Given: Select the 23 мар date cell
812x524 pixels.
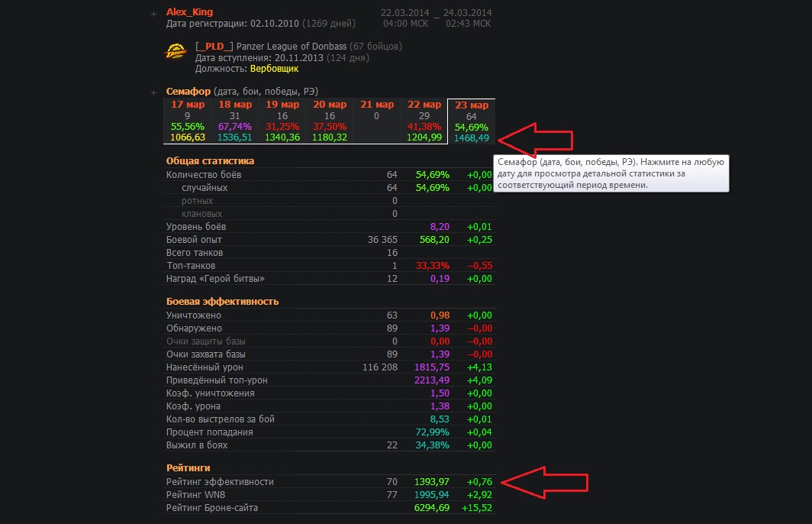Looking at the screenshot, I should point(472,121).
